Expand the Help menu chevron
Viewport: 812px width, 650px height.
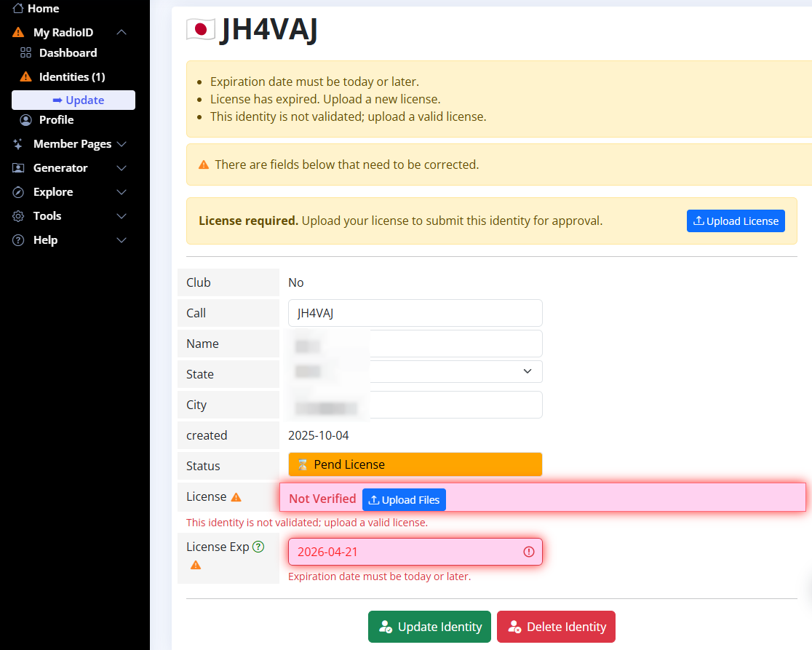click(x=122, y=240)
